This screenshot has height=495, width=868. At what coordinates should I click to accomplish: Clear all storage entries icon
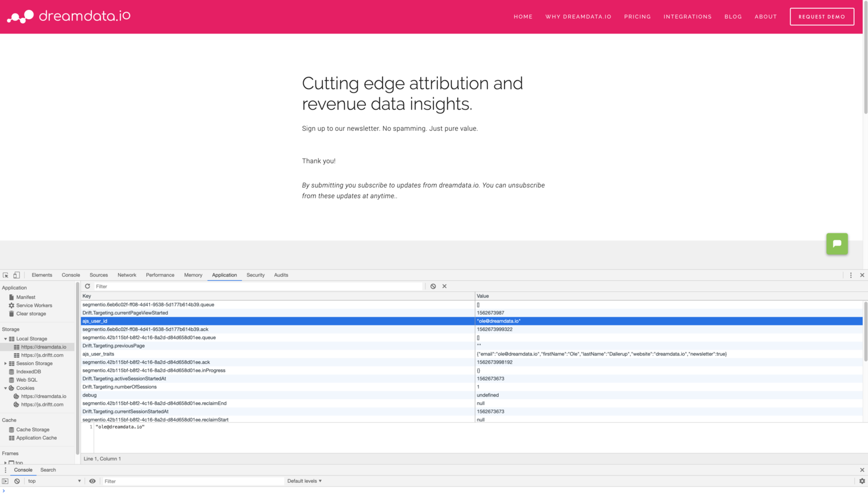tap(433, 286)
